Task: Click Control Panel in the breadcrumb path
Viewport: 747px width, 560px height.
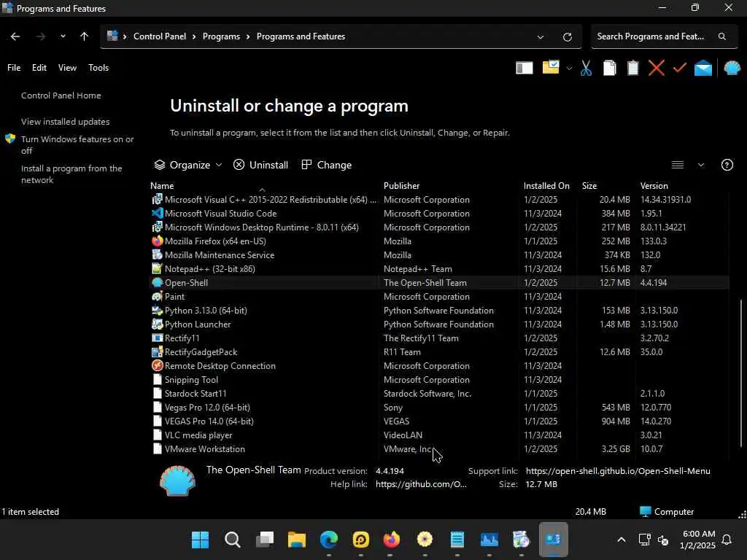Action: (x=160, y=36)
